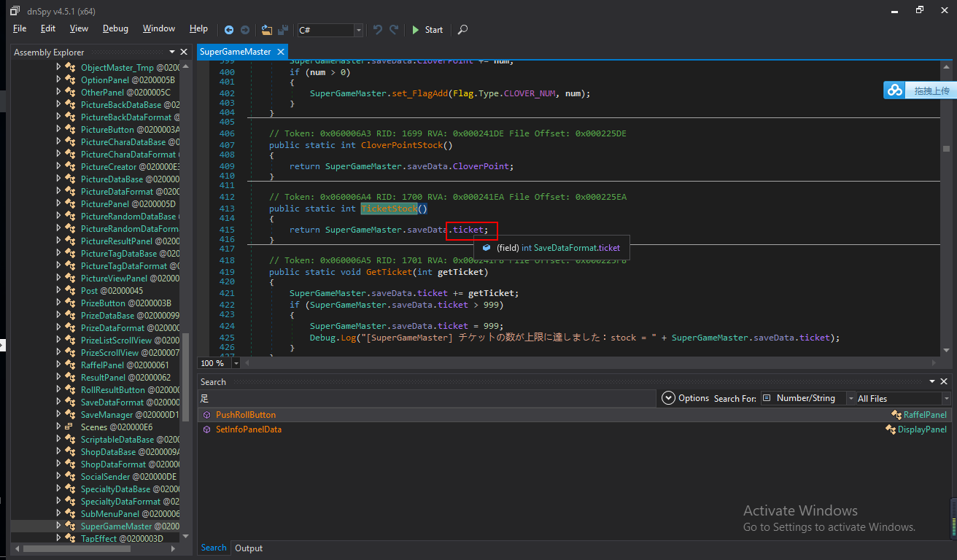Viewport: 957px width, 560px height.
Task: Select SaveManager in the tree
Action: point(130,414)
